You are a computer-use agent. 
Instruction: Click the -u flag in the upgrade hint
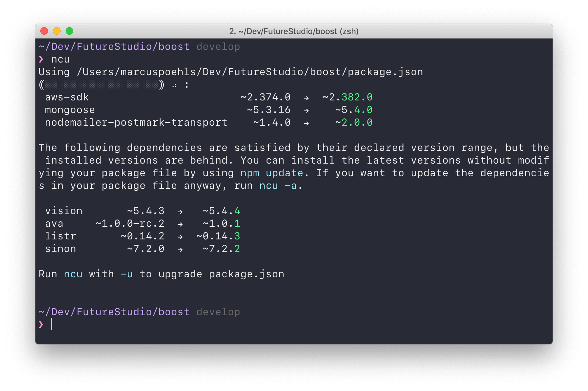pyautogui.click(x=126, y=274)
